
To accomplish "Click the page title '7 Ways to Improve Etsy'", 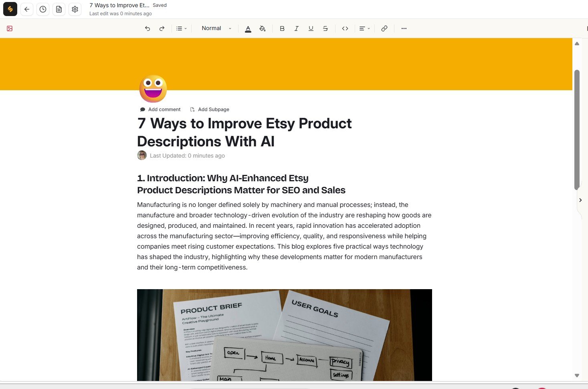I will (x=244, y=132).
